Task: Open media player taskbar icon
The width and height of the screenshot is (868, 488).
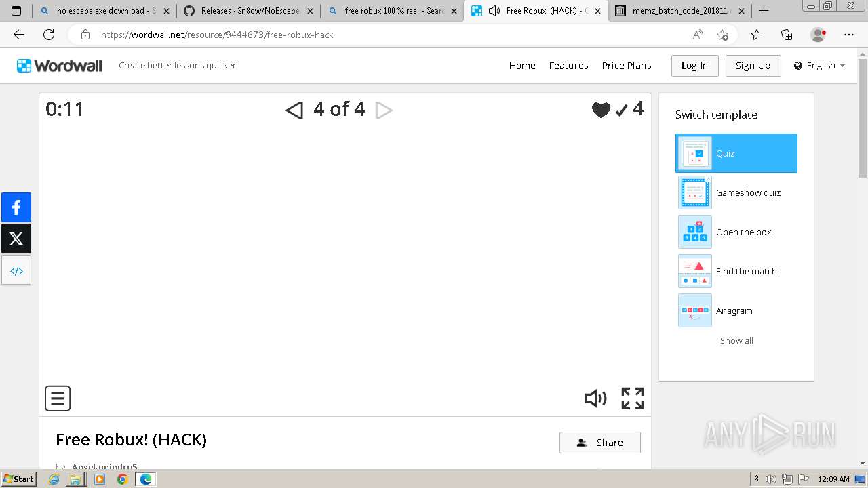Action: pos(100,479)
